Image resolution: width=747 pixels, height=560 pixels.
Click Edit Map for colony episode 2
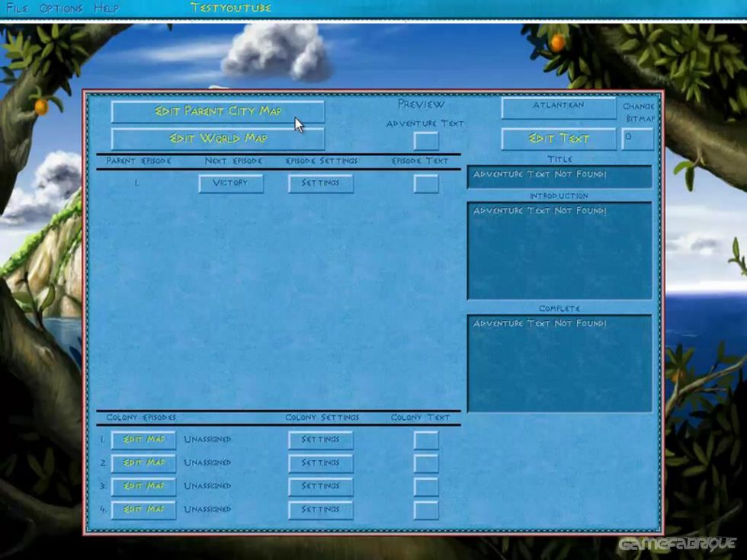143,463
